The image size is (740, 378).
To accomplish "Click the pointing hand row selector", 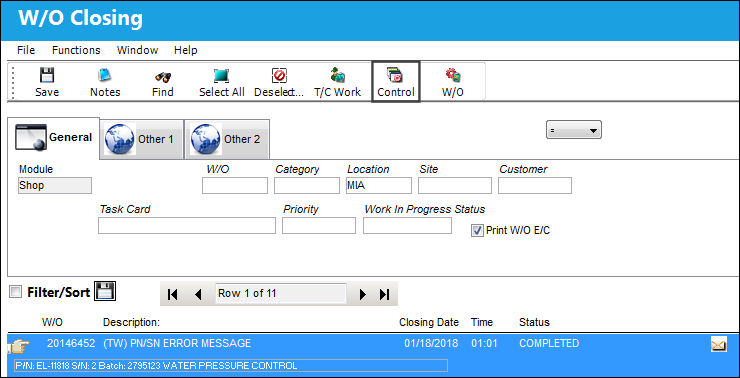I will tap(19, 347).
